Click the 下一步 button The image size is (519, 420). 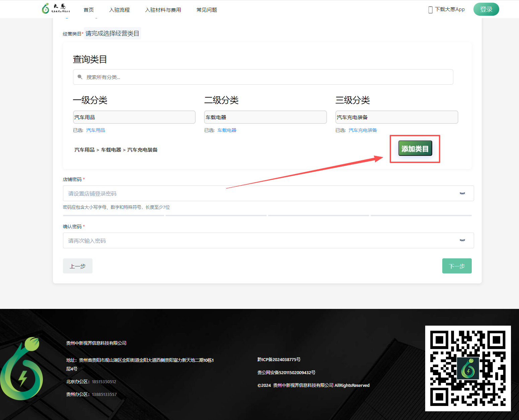click(x=457, y=266)
